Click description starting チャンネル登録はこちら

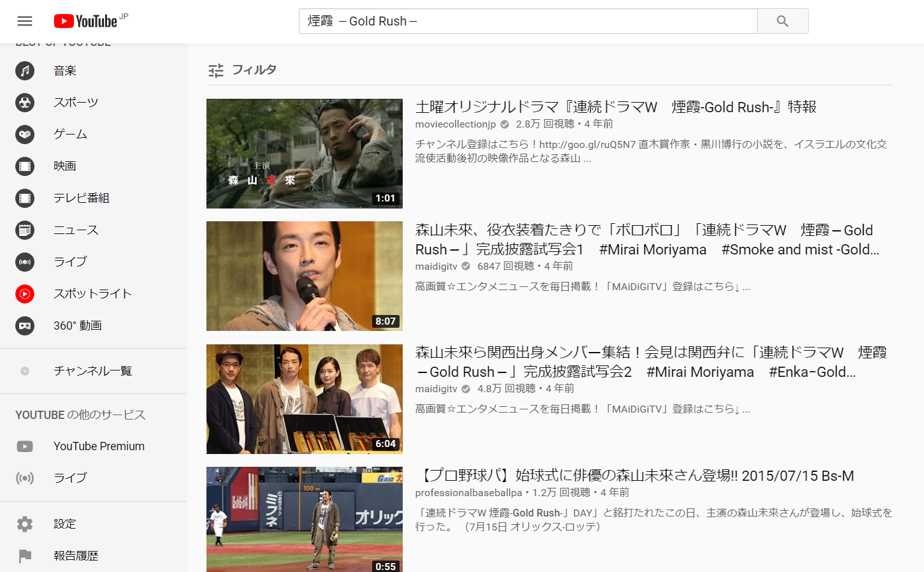click(651, 151)
